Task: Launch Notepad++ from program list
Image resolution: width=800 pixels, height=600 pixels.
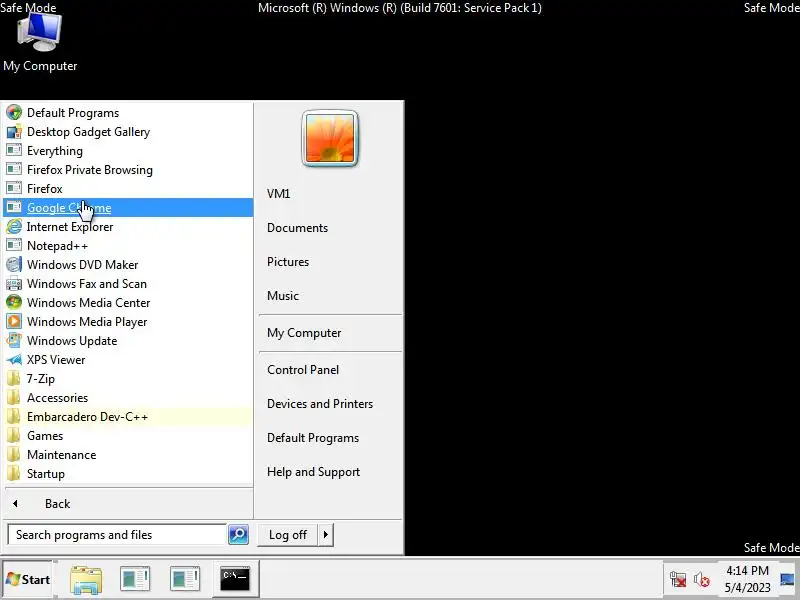Action: pyautogui.click(x=128, y=245)
